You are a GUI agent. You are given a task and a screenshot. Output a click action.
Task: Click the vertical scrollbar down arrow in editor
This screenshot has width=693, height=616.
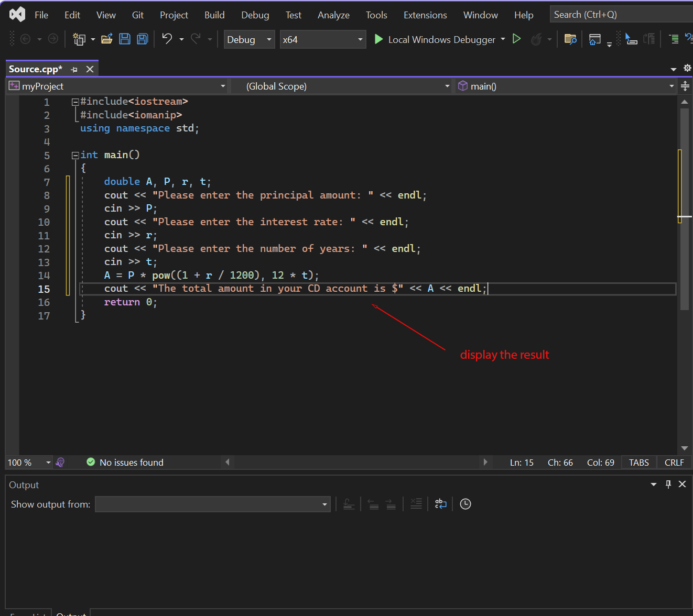[685, 448]
